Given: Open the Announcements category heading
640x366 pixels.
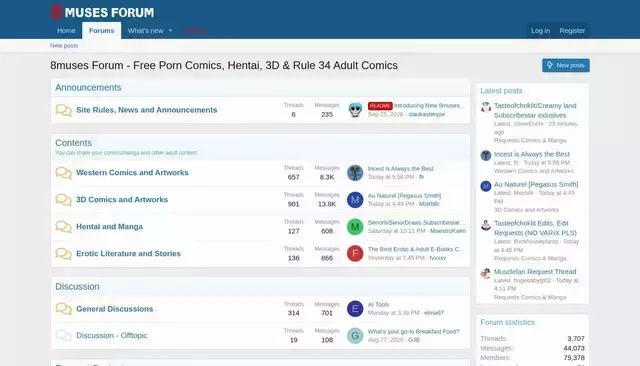Looking at the screenshot, I should pos(88,88).
